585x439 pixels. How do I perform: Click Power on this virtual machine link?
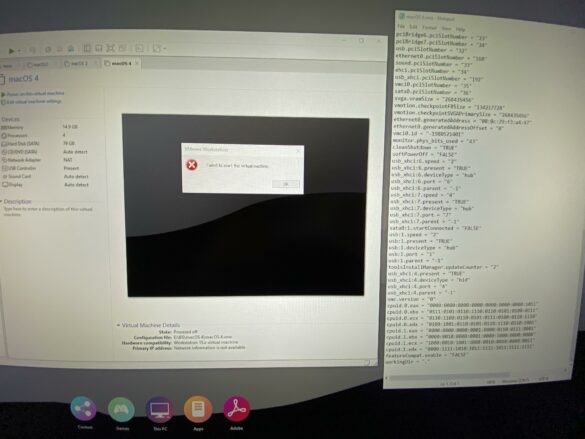[35, 94]
